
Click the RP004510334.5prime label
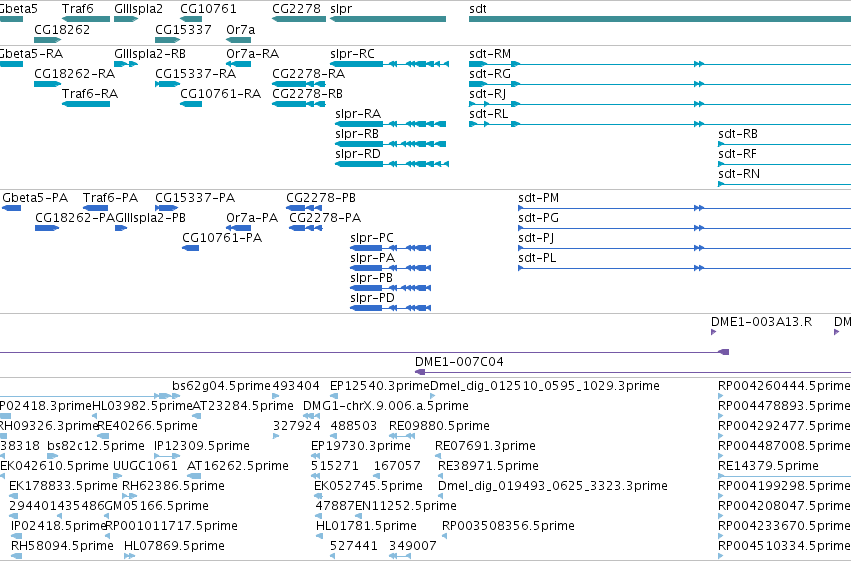click(784, 547)
